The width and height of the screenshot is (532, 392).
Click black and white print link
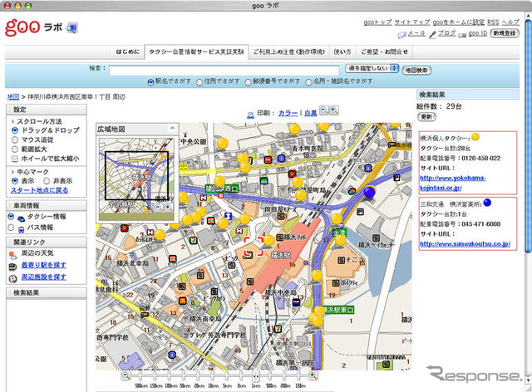pyautogui.click(x=310, y=113)
